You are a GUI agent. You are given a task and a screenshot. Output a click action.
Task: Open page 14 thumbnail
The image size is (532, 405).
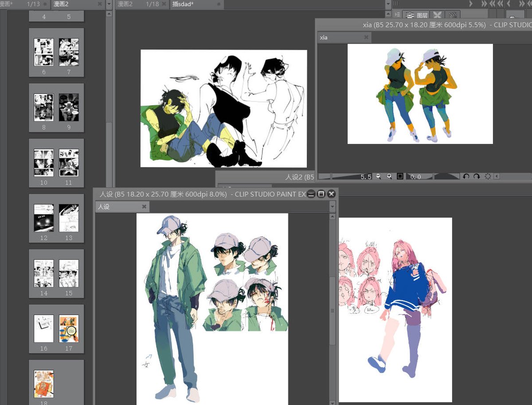(44, 273)
